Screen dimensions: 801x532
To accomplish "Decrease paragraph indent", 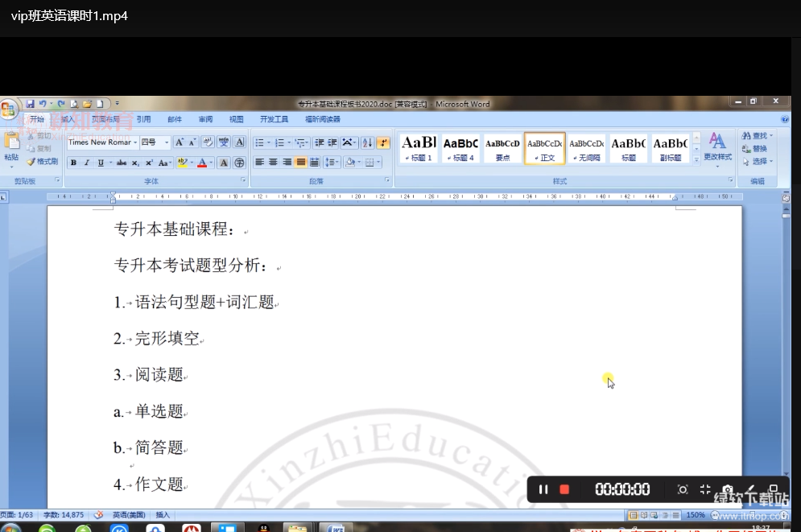I will pyautogui.click(x=320, y=142).
